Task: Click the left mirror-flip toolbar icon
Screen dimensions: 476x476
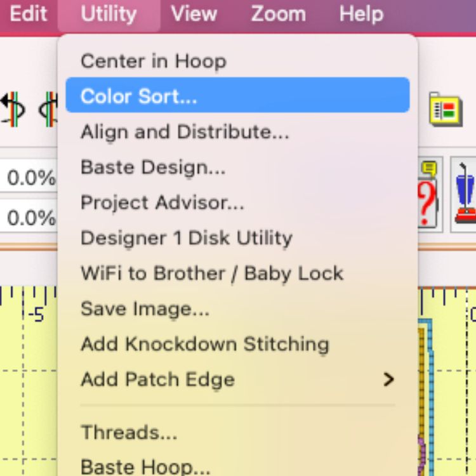Action: 13,109
